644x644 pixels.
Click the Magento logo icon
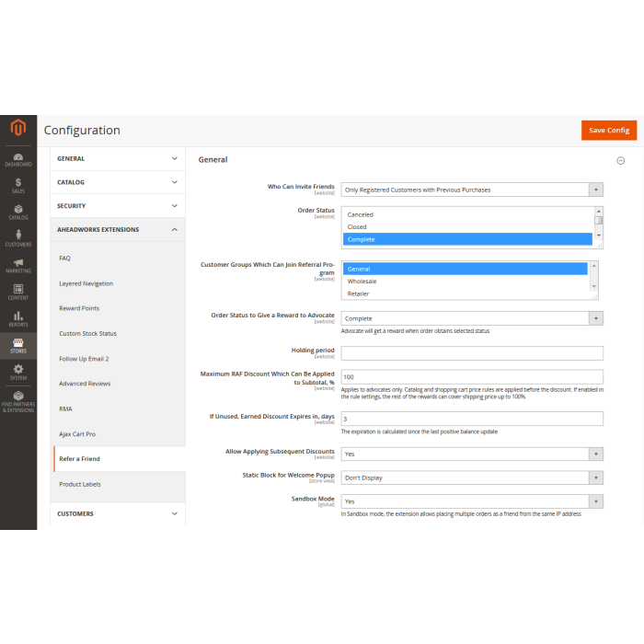[x=18, y=129]
